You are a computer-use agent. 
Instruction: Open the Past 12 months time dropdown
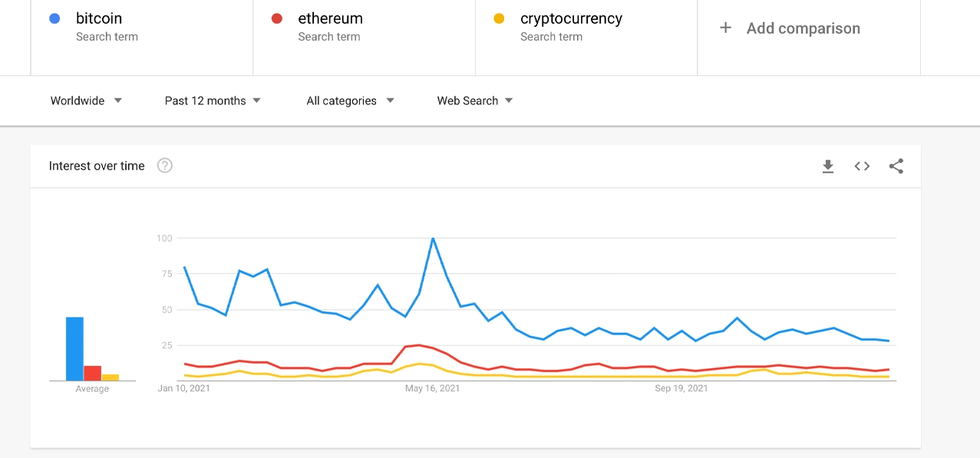[212, 100]
